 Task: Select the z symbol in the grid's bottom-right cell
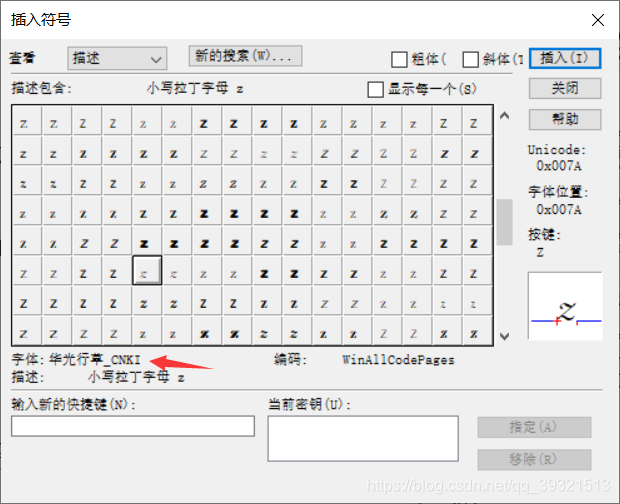click(x=477, y=330)
